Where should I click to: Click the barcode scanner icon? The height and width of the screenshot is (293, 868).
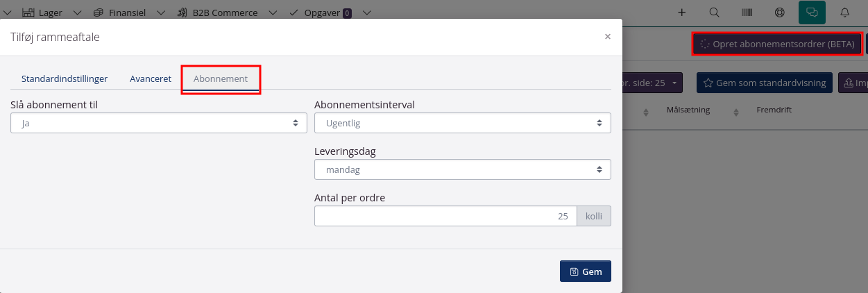click(x=747, y=12)
